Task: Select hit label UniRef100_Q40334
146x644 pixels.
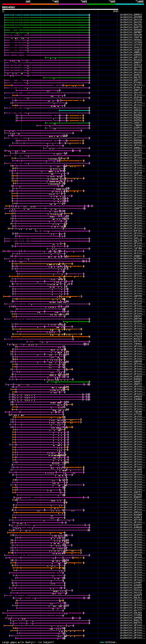Action: pos(131,20)
